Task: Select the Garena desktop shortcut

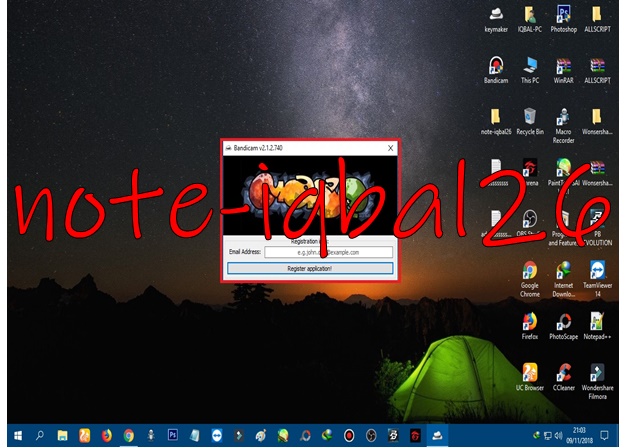Action: pos(530,172)
